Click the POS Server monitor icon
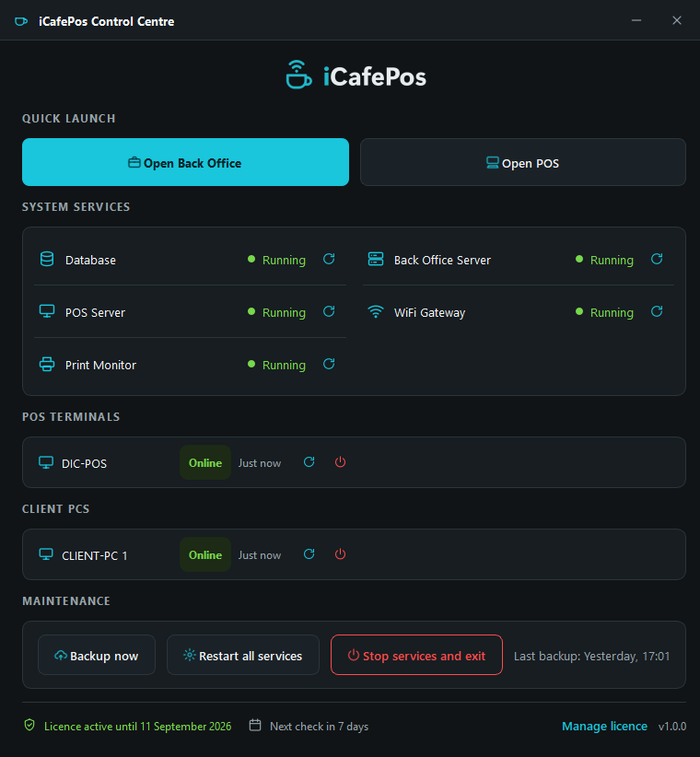The image size is (700, 757). coord(47,311)
